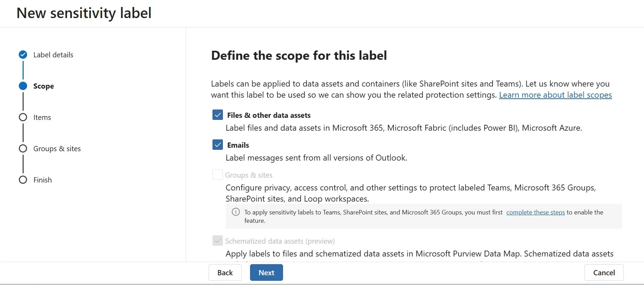Go to Label details step
The height and width of the screenshot is (285, 644).
[x=53, y=55]
